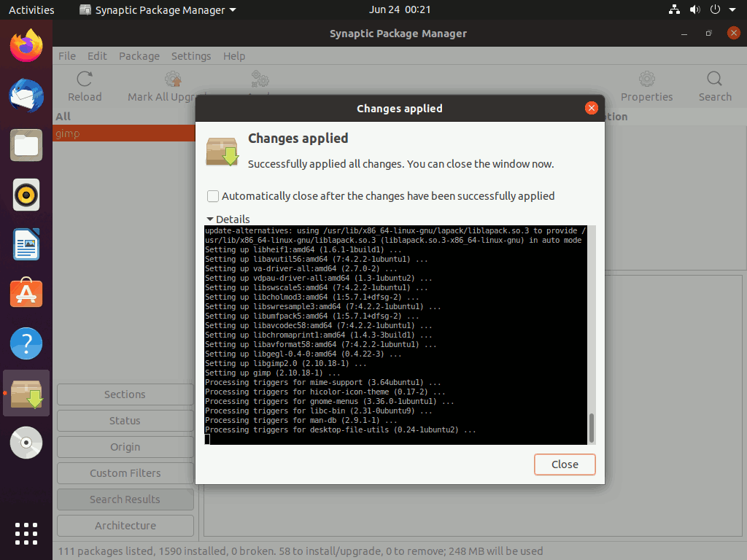Click the status bar packages listed text
This screenshot has height=560, width=747.
[301, 551]
